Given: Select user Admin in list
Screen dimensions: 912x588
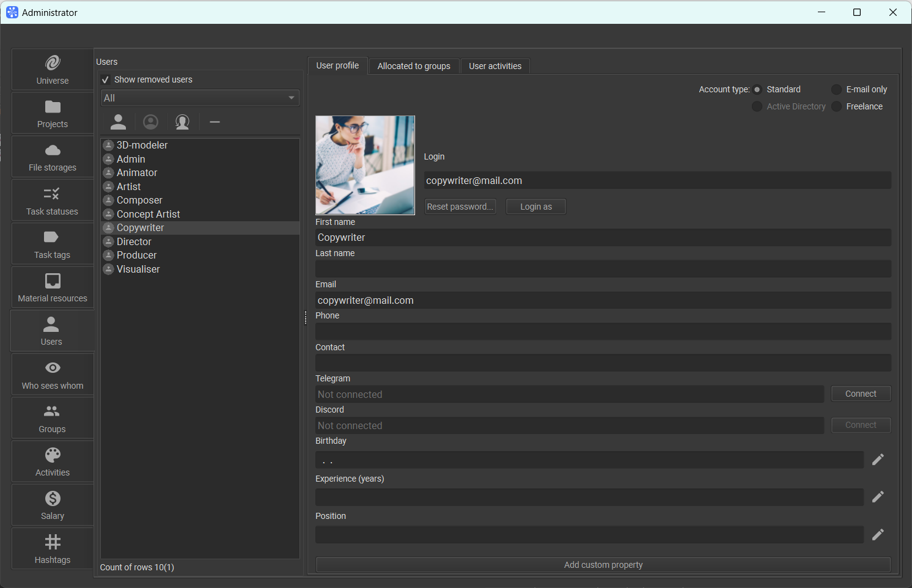Looking at the screenshot, I should click(200, 159).
